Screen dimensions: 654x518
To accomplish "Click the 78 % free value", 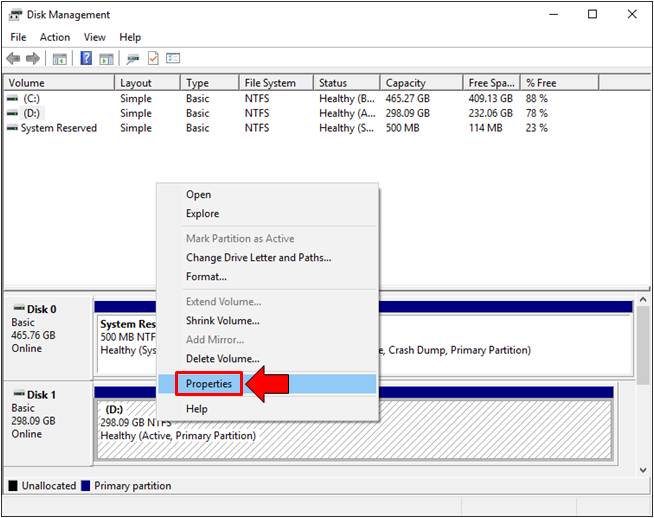I will tap(537, 113).
